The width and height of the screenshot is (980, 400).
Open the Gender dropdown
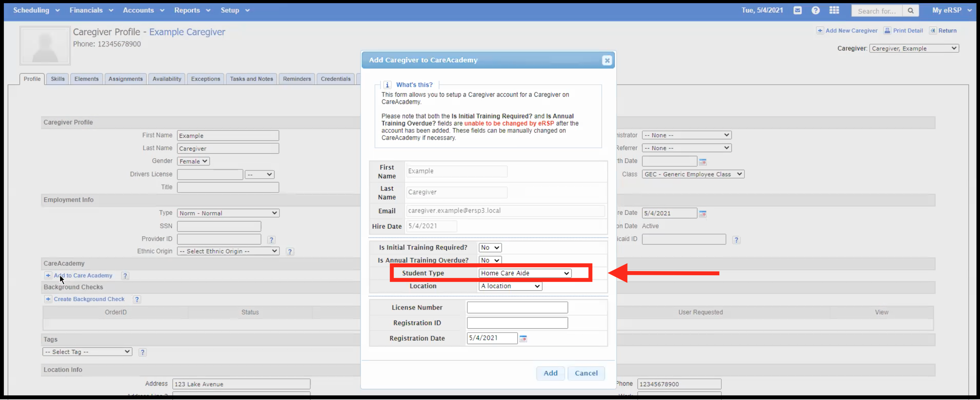193,161
